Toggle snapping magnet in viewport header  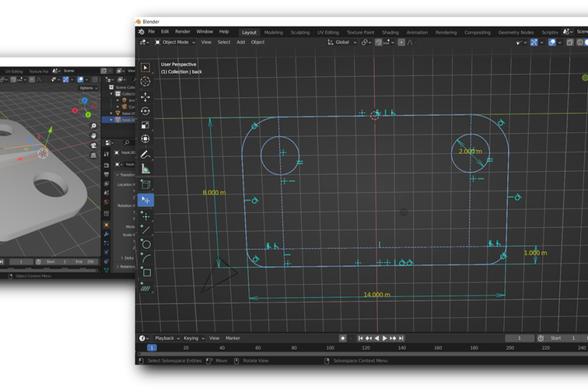point(379,42)
